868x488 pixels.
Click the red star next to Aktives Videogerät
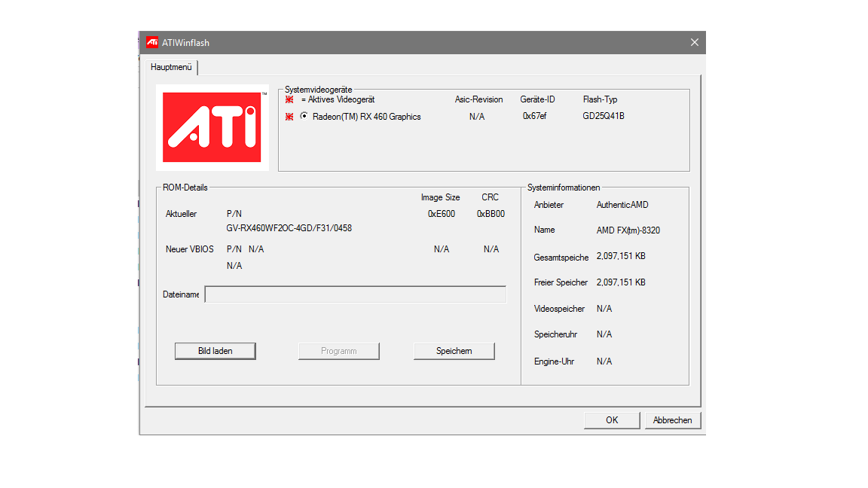pyautogui.click(x=289, y=99)
